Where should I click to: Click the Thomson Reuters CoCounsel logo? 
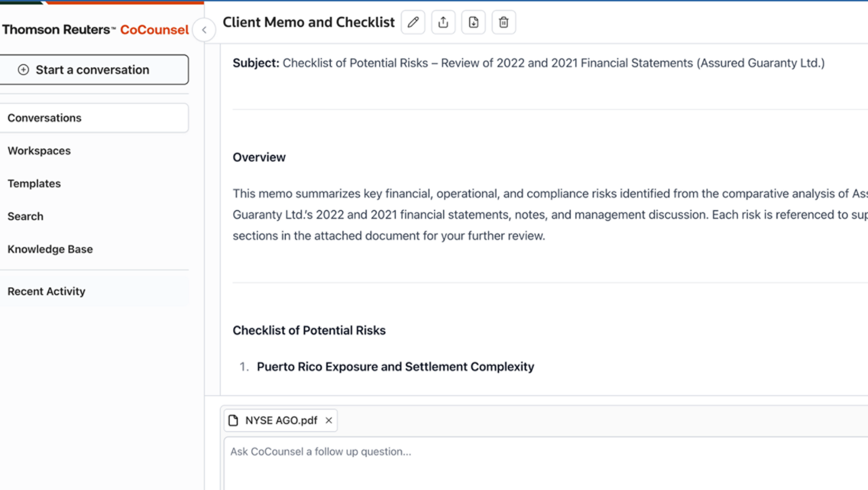pos(96,30)
